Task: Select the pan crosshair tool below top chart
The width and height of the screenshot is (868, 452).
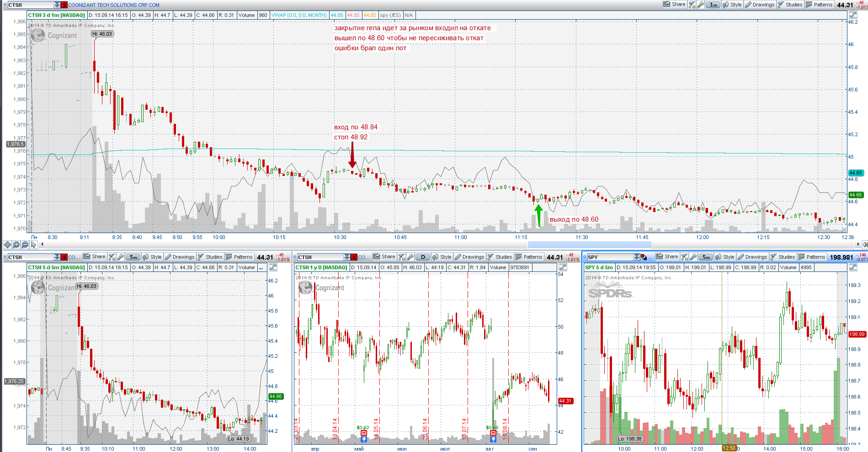Action: (x=7, y=245)
